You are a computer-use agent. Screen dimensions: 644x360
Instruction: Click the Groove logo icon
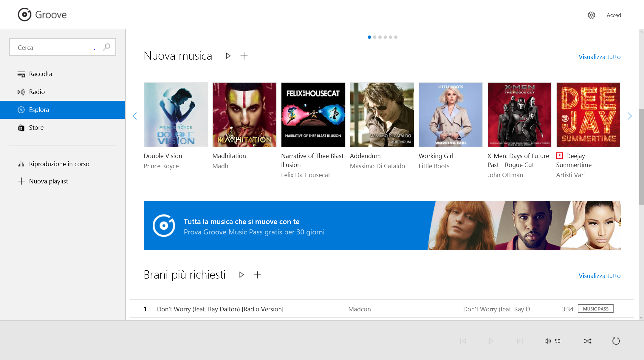[24, 15]
